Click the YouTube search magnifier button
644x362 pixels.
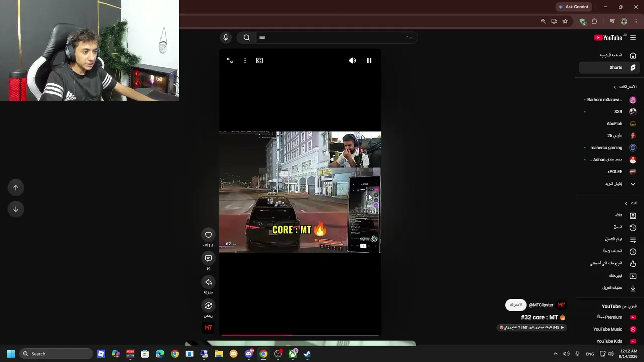[x=247, y=38]
